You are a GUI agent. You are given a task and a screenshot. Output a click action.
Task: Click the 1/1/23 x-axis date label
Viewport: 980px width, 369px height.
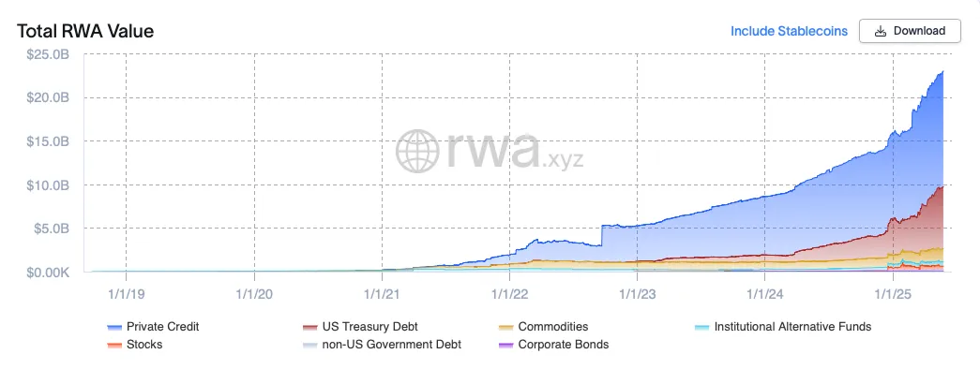click(637, 293)
